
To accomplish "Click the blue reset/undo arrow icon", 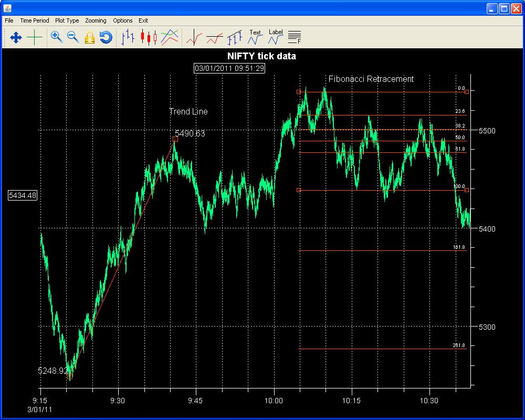I will point(106,37).
